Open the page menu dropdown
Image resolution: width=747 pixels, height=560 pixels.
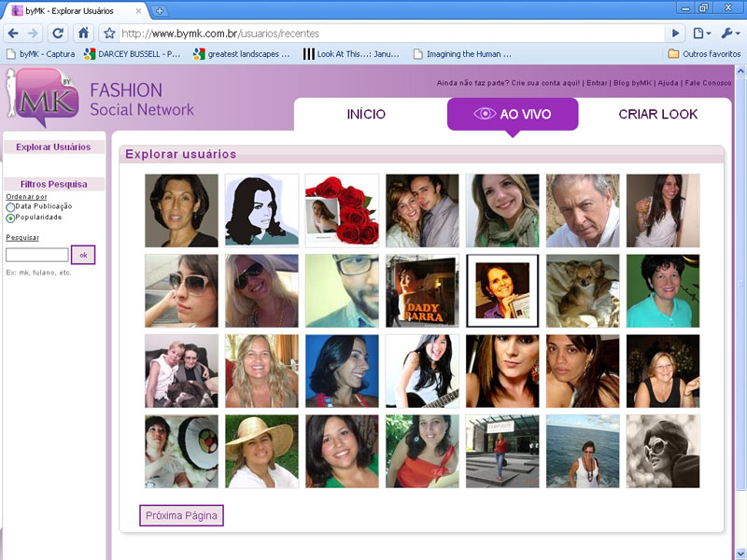click(x=702, y=33)
